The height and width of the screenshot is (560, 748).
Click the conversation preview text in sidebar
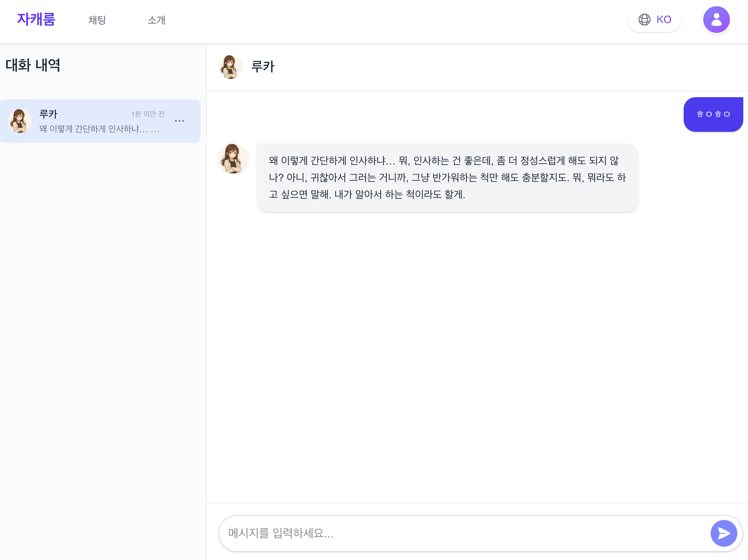click(99, 129)
